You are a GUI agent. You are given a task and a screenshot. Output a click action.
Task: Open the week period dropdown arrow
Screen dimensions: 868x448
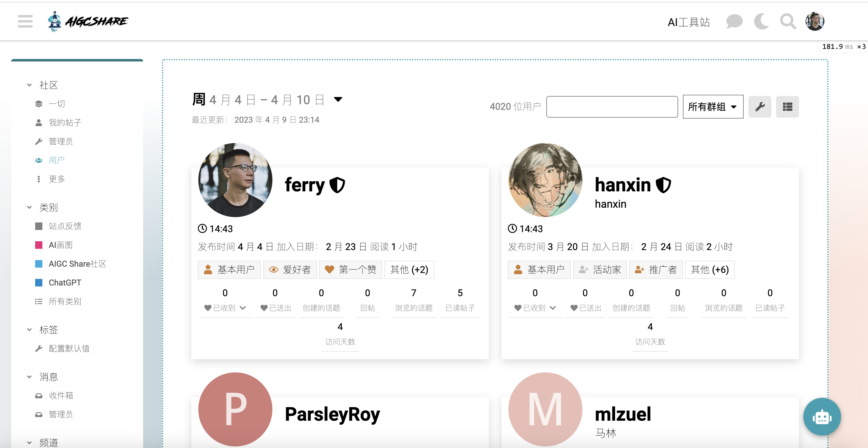(338, 99)
